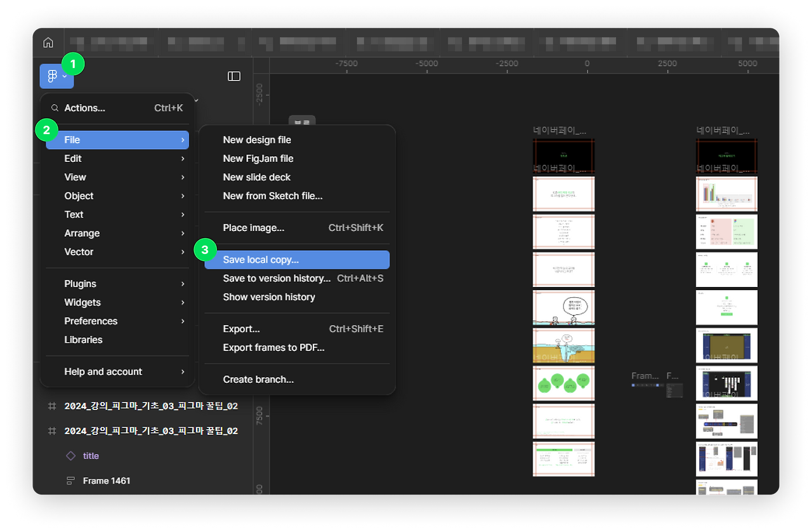Select the cartoon frame with yellow ground
Image resolution: width=812 pixels, height=532 pixels.
click(x=563, y=345)
